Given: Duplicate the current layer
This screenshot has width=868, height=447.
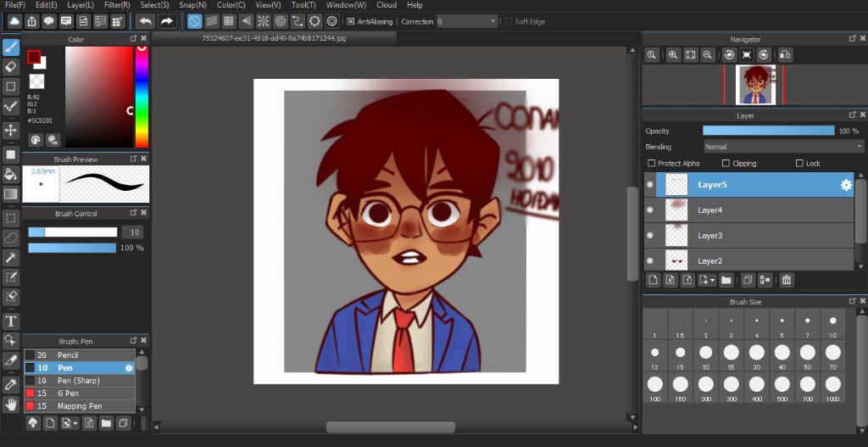Looking at the screenshot, I should [x=748, y=280].
